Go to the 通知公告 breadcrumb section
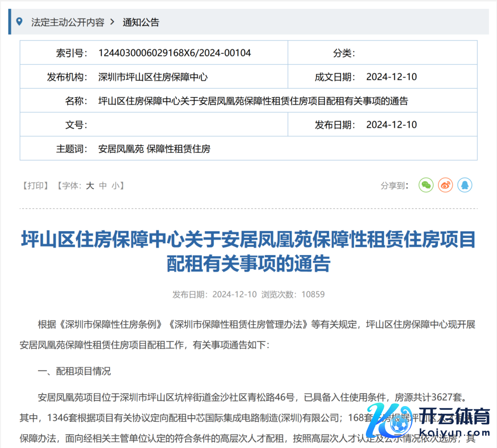 click(x=141, y=22)
